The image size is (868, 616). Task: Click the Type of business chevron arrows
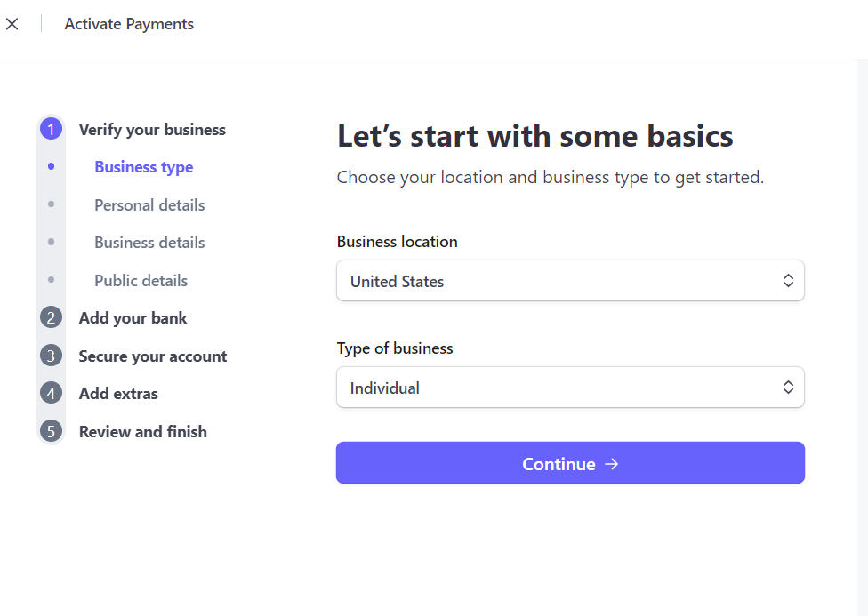787,388
